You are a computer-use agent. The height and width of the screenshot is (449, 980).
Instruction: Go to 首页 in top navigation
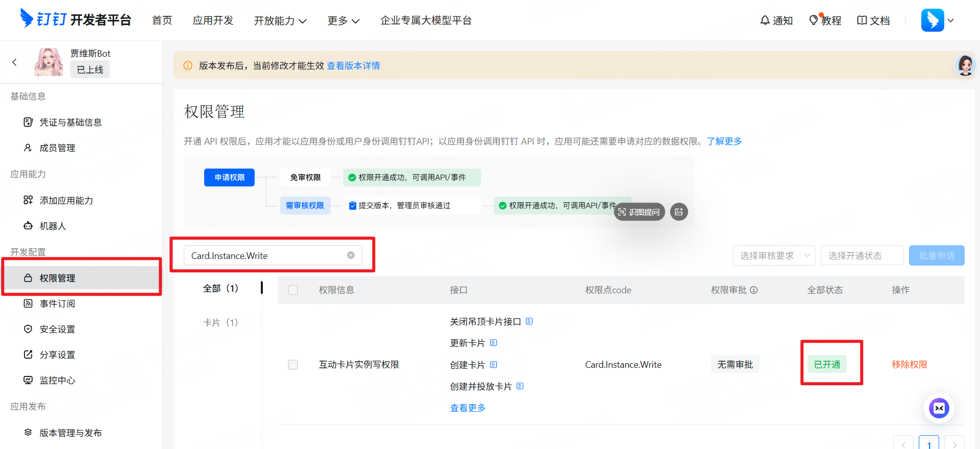[x=162, y=20]
